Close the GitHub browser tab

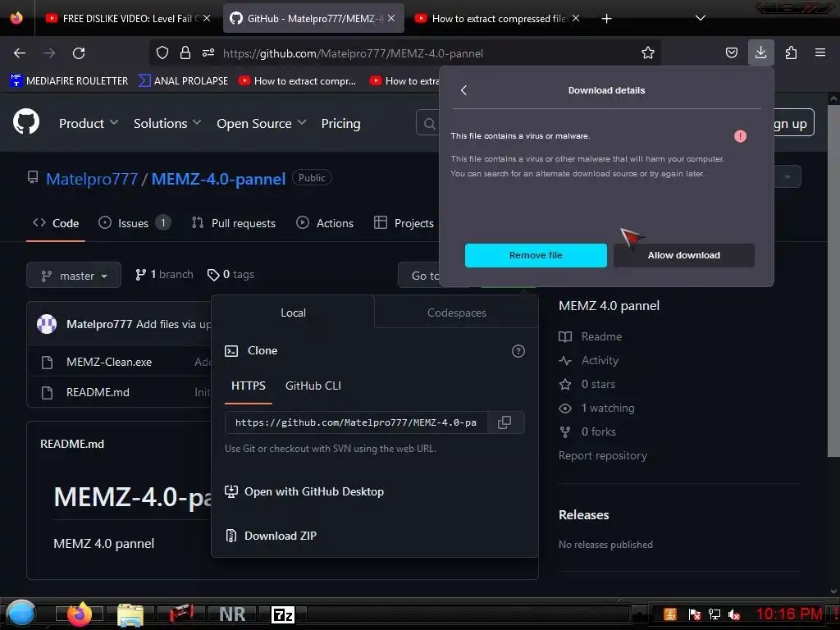pyautogui.click(x=391, y=18)
